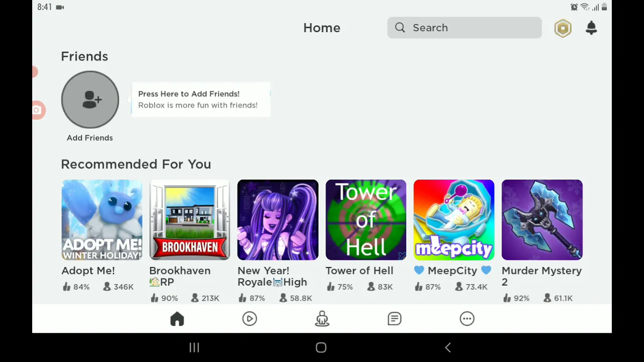This screenshot has width=644, height=362.
Task: Tap the floating screen recorder camera icon
Action: (38, 110)
